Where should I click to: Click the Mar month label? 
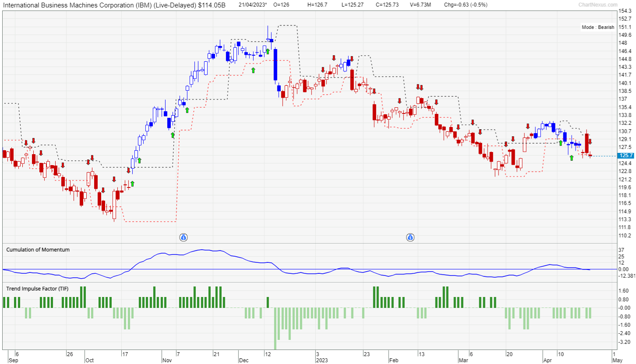[463, 360]
